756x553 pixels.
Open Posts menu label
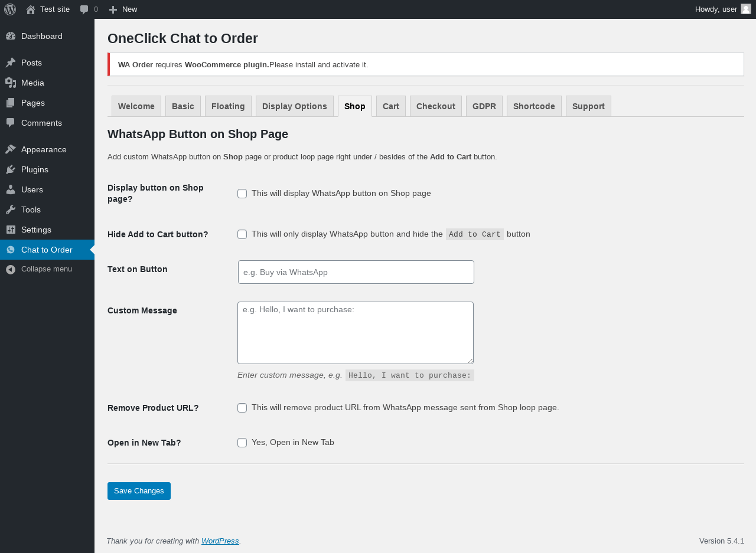(31, 63)
